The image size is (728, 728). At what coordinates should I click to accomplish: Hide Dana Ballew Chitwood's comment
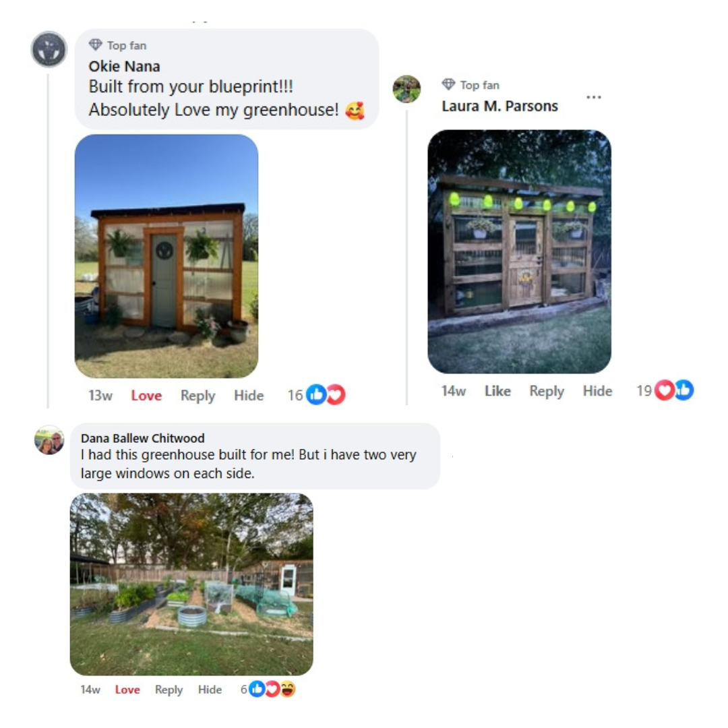(210, 690)
